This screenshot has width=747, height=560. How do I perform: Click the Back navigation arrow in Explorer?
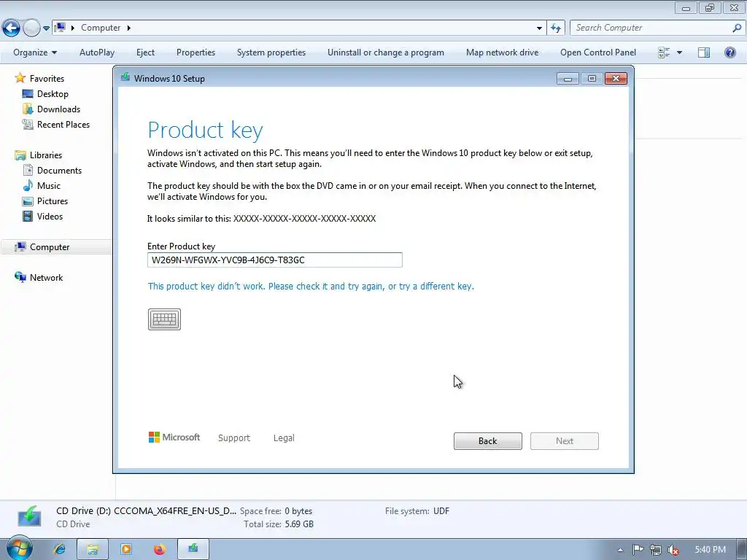12,28
